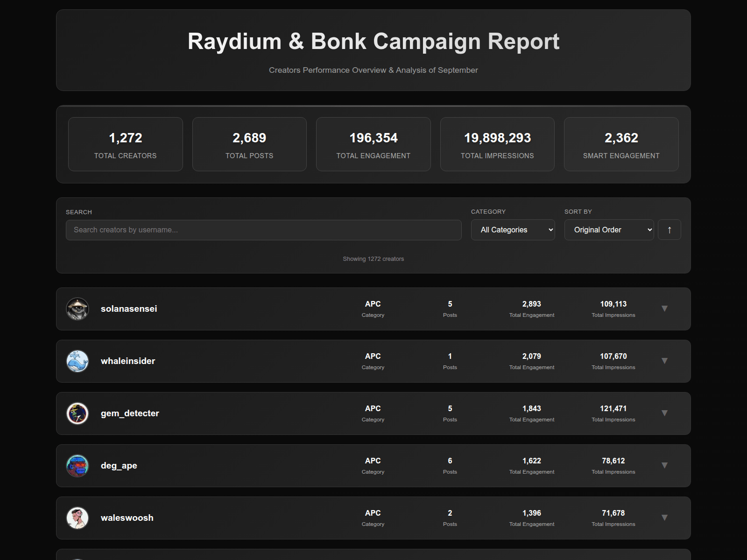
Task: Click the Total Impressions 19,898,293 card
Action: 497,144
